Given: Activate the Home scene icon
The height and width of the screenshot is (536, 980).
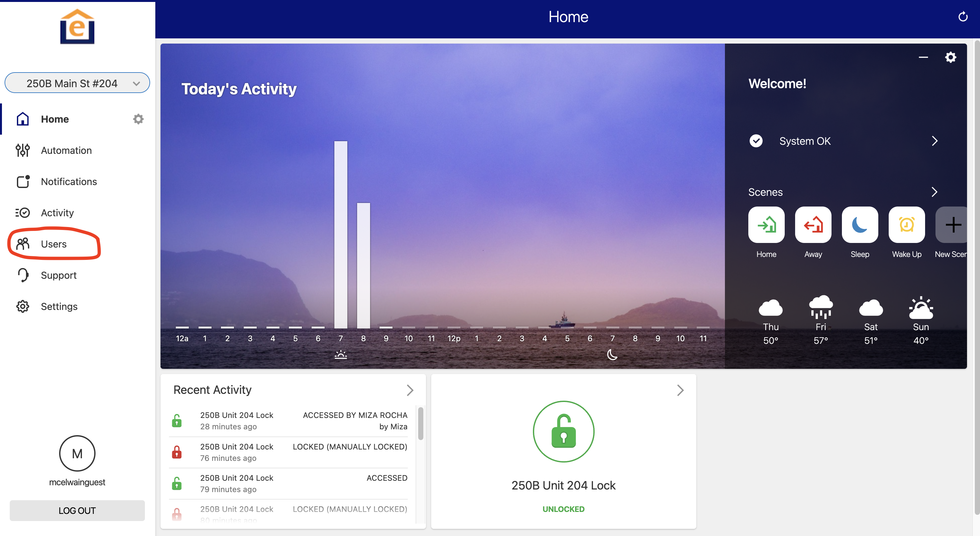Looking at the screenshot, I should [x=766, y=225].
